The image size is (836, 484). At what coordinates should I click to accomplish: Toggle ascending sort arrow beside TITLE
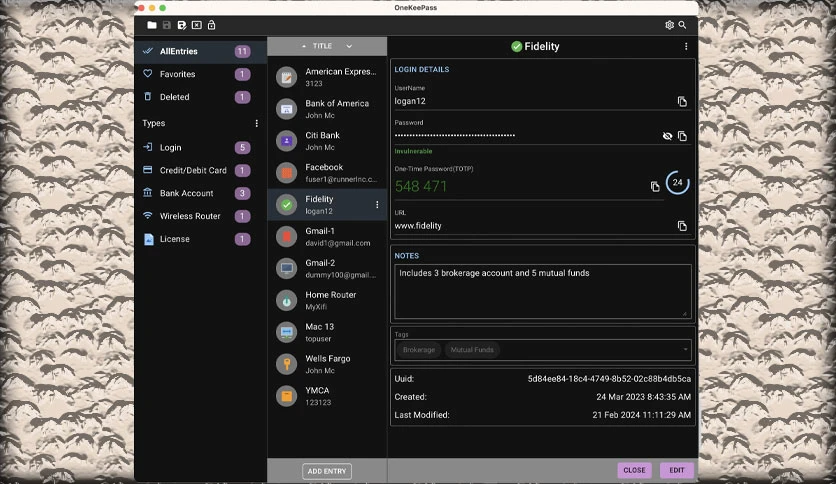304,46
